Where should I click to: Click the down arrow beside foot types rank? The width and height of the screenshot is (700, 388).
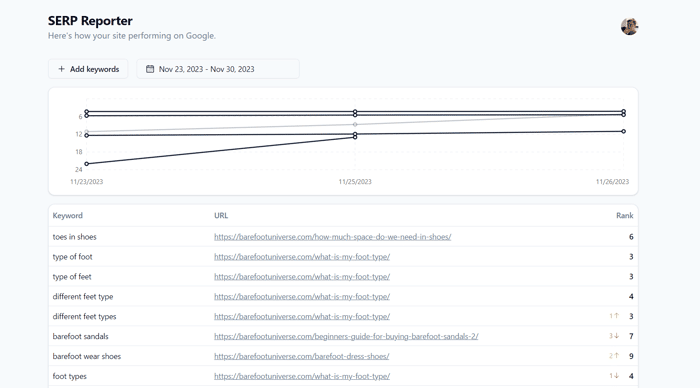617,375
